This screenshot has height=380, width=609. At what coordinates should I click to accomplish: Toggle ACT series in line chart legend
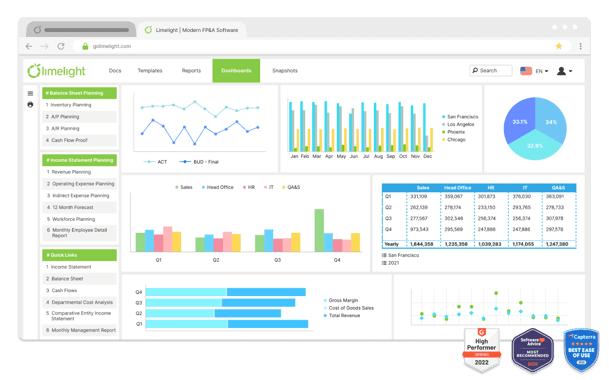coord(155,162)
